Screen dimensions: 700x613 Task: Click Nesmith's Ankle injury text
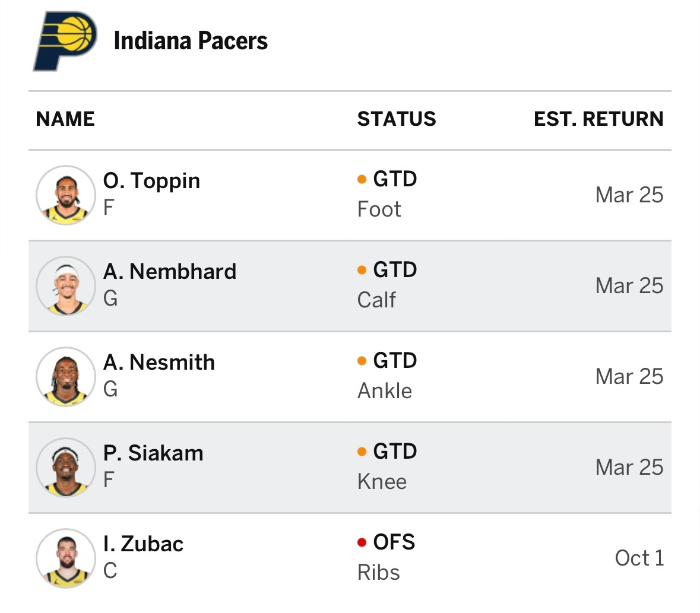pyautogui.click(x=385, y=391)
